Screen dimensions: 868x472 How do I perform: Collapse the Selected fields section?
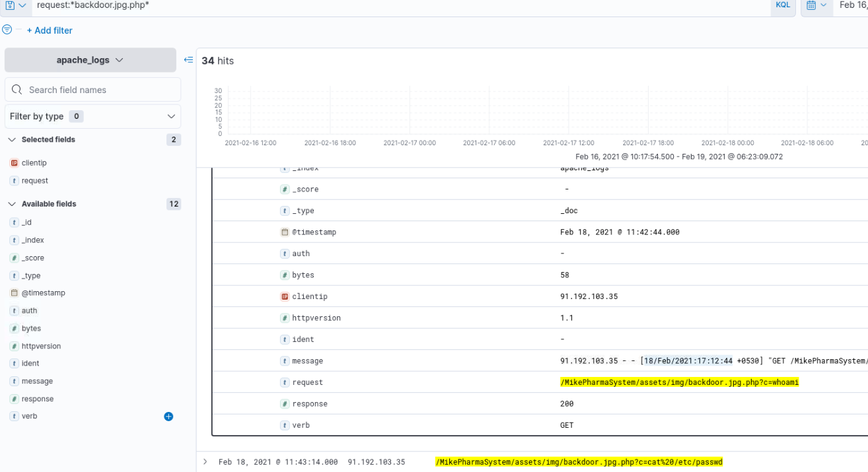[12, 140]
